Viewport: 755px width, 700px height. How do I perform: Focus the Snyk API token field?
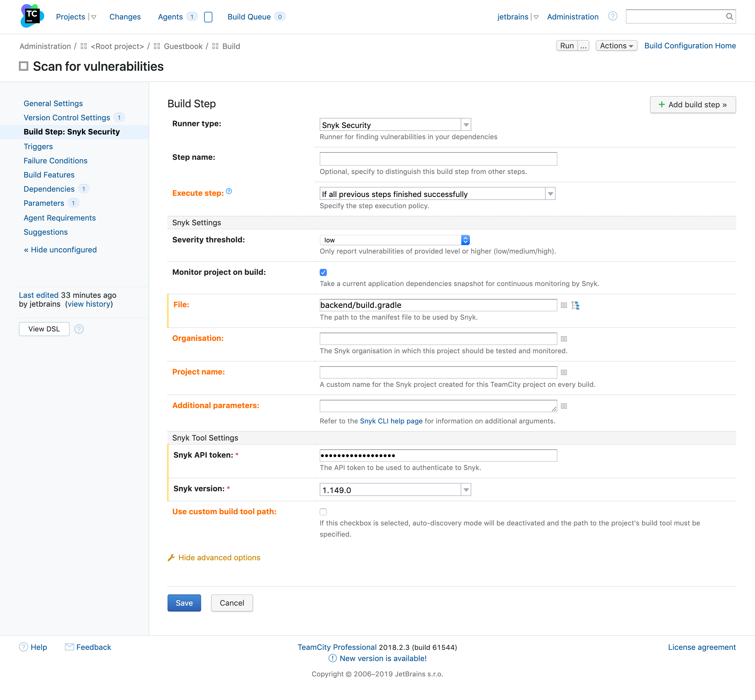pos(438,456)
